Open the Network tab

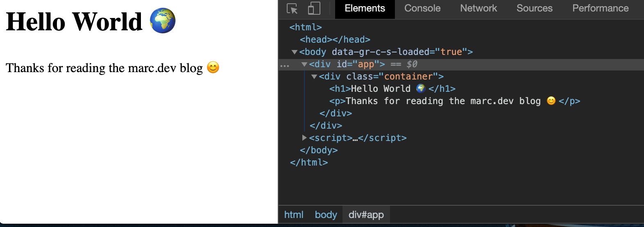tap(478, 9)
